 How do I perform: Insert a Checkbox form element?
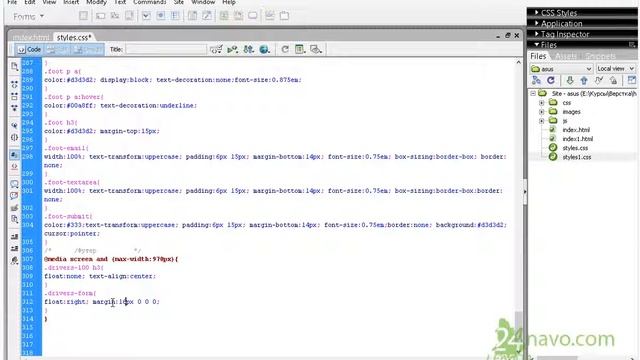point(146,16)
